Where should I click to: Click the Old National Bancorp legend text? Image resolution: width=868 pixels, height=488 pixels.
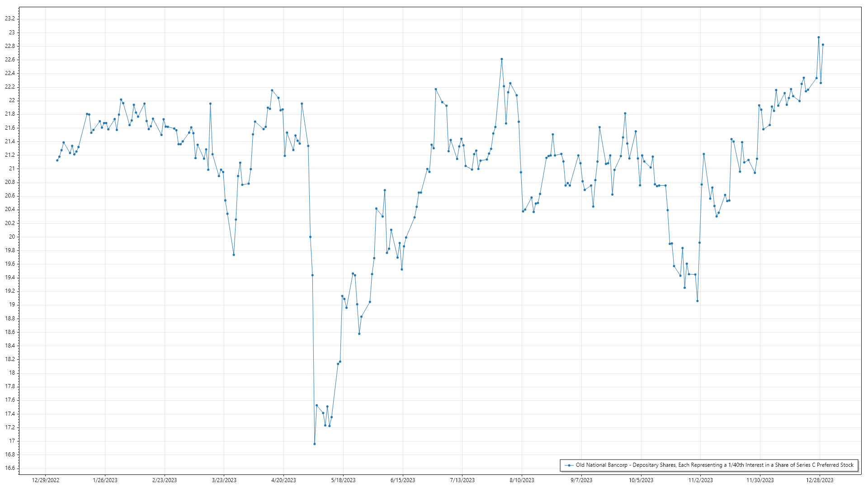714,465
